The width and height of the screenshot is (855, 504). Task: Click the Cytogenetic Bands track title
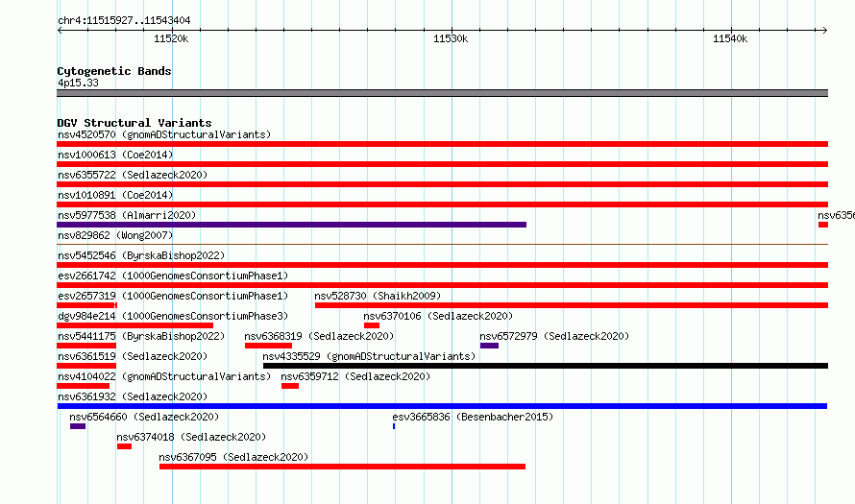[x=114, y=71]
